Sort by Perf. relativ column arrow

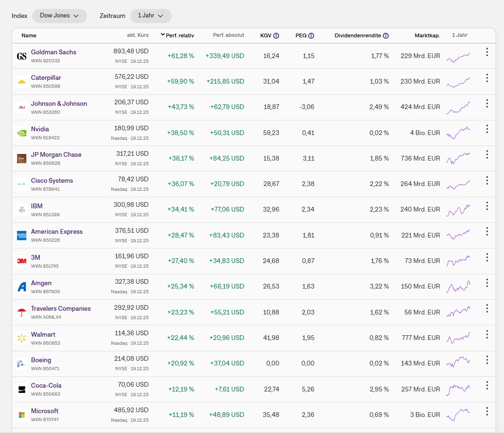click(x=163, y=35)
